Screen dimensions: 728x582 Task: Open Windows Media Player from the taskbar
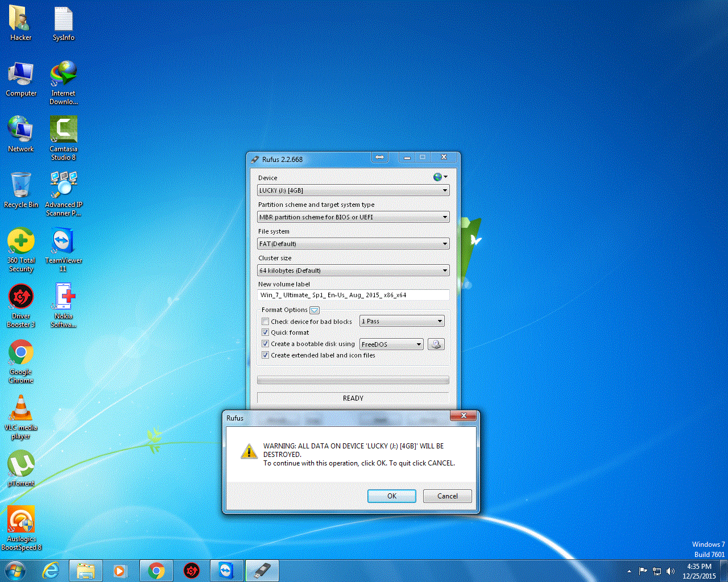[x=120, y=571]
